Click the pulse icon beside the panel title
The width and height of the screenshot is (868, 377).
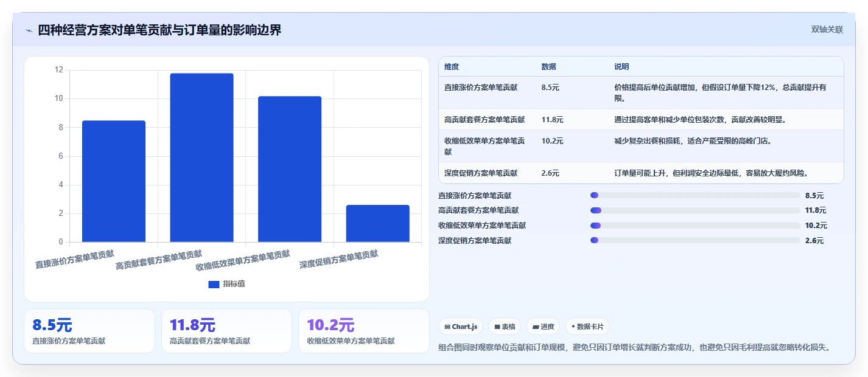click(x=29, y=30)
